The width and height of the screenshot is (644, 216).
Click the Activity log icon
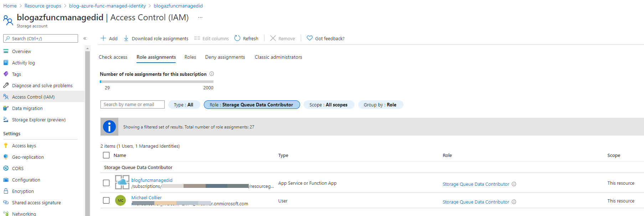click(6, 63)
